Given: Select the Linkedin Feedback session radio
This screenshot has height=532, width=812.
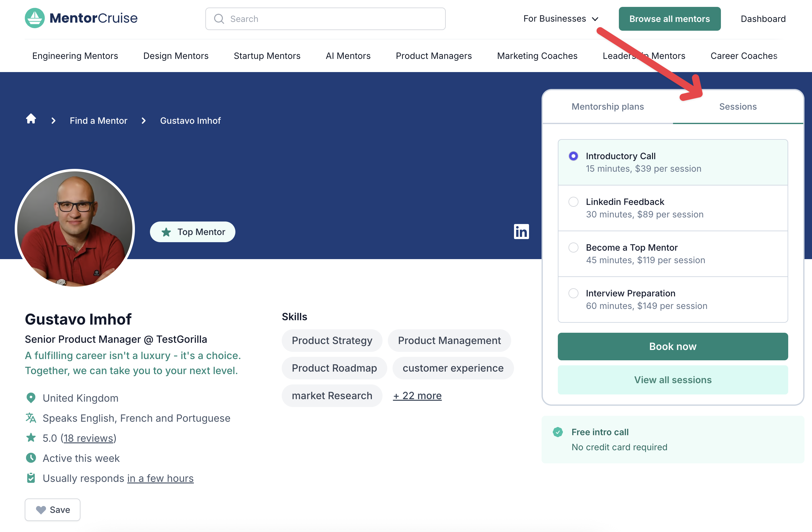Looking at the screenshot, I should (x=573, y=202).
